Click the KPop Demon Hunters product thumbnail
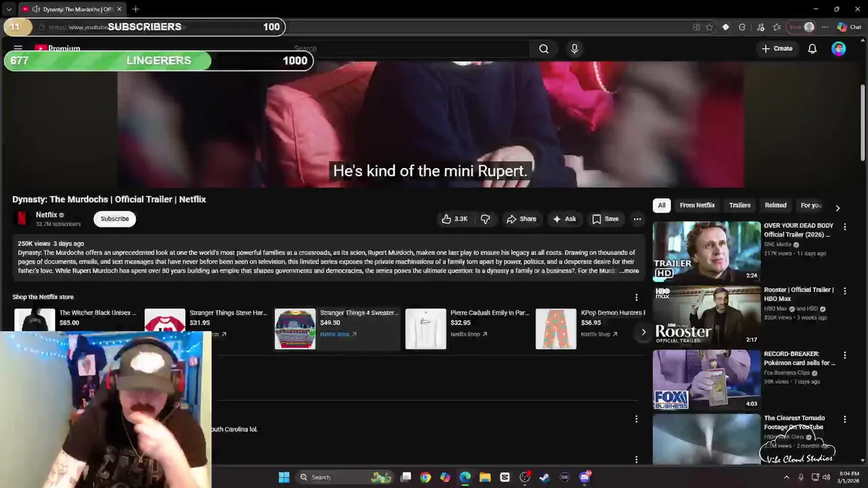868x488 pixels. pyautogui.click(x=556, y=329)
